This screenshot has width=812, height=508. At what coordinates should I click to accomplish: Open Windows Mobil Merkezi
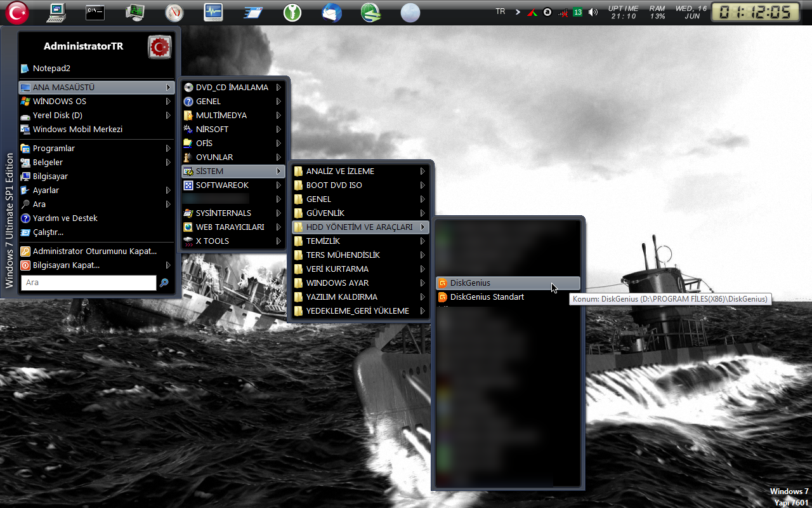(96, 129)
